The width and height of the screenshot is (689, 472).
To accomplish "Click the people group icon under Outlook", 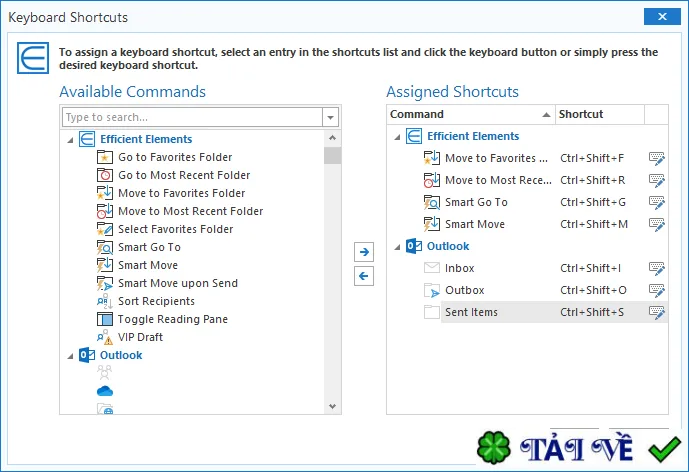I will pyautogui.click(x=105, y=372).
